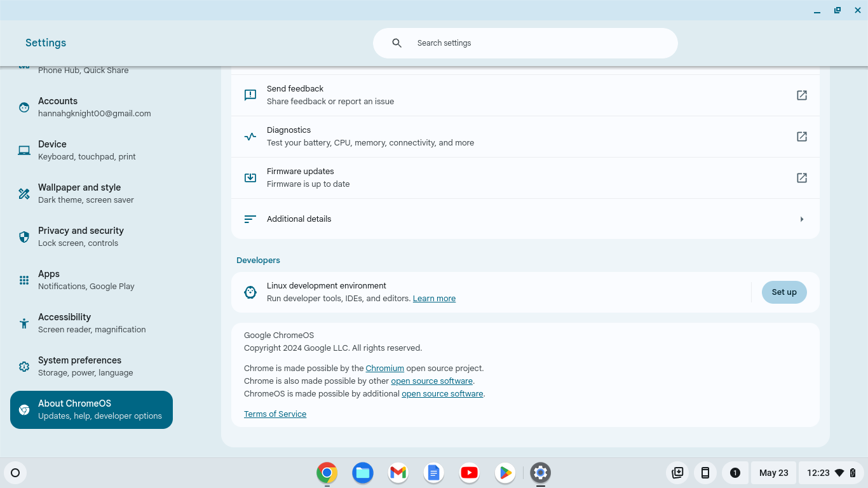Screen dimensions: 868x488
Task: Click the Copyright 2024 Google LLC text
Action: (x=333, y=348)
